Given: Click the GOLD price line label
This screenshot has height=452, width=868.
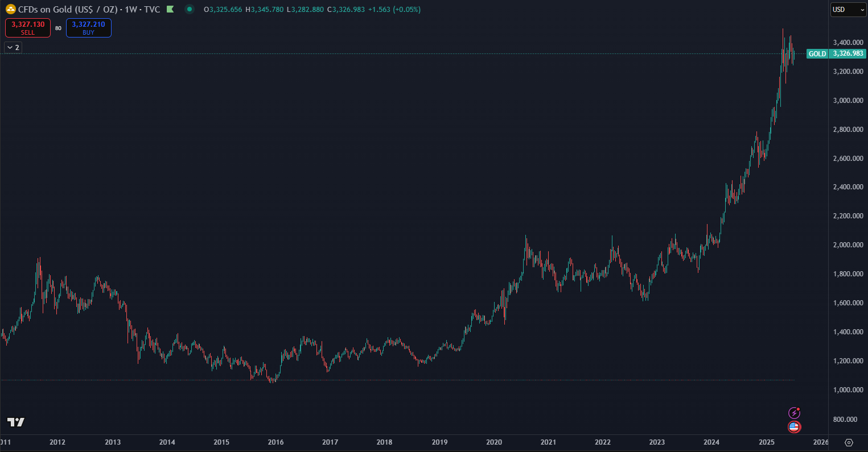Looking at the screenshot, I should [817, 54].
